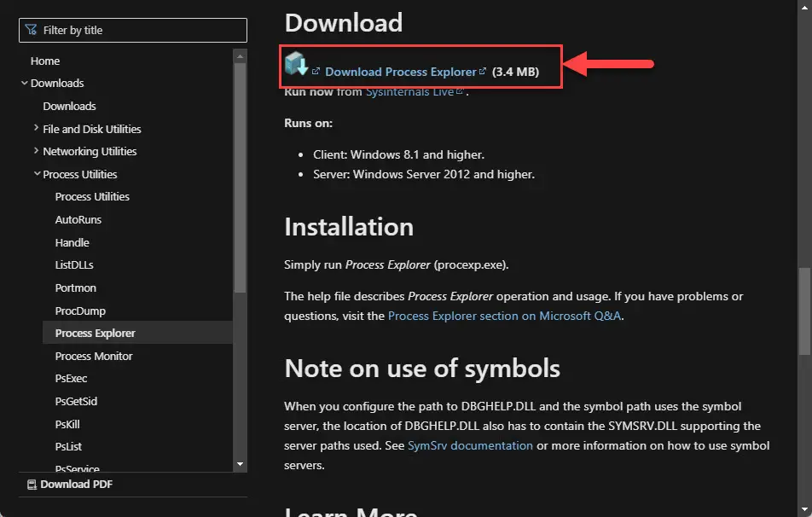Open the Handle utility page
This screenshot has width=812, height=517.
tap(72, 242)
